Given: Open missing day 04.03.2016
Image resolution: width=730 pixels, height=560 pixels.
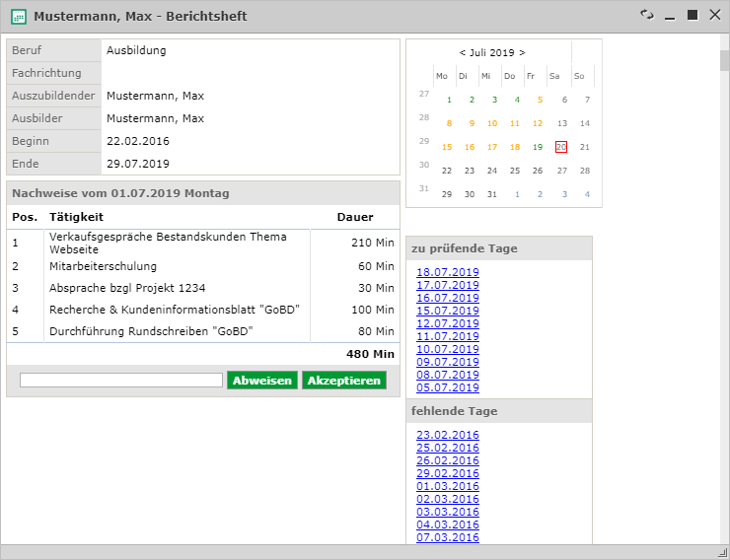Looking at the screenshot, I should click(448, 525).
